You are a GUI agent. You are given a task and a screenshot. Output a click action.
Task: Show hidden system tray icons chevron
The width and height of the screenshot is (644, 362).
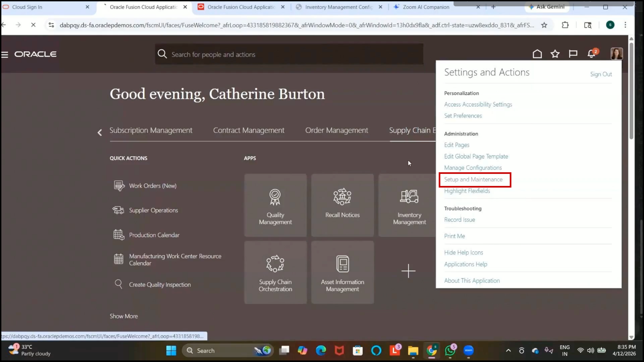pyautogui.click(x=508, y=351)
